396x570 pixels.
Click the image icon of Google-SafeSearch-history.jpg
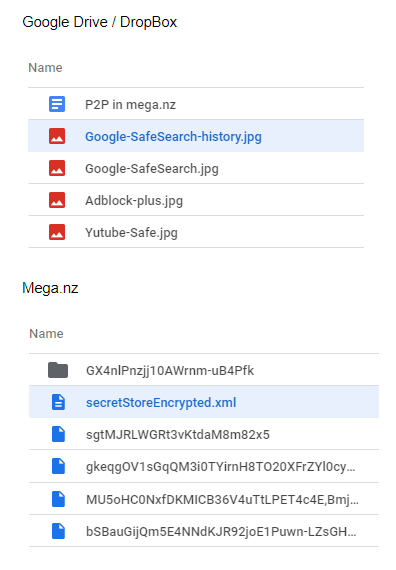pos(57,136)
